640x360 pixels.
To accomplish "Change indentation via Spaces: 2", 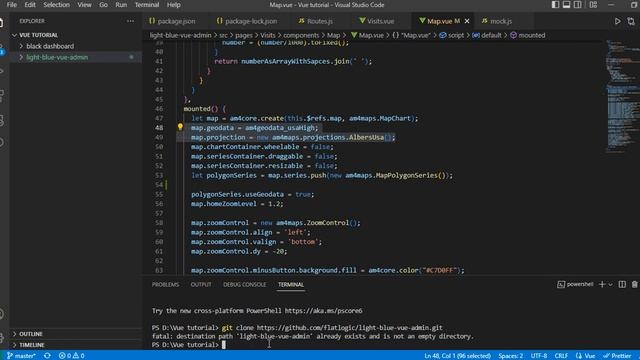I will pyautogui.click(x=510, y=356).
